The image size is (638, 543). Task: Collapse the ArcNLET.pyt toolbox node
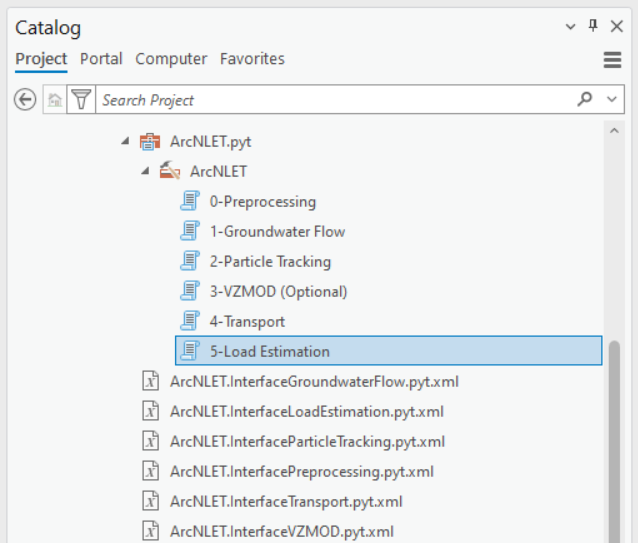pos(125,141)
